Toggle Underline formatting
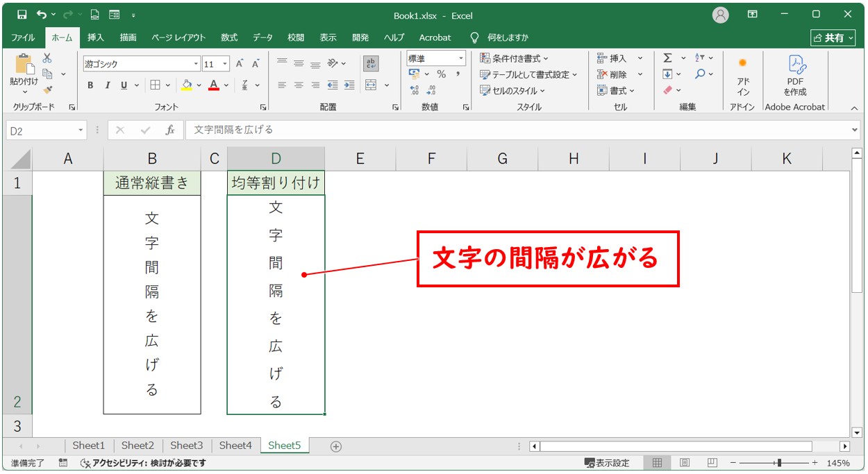The height and width of the screenshot is (474, 868). pyautogui.click(x=124, y=85)
